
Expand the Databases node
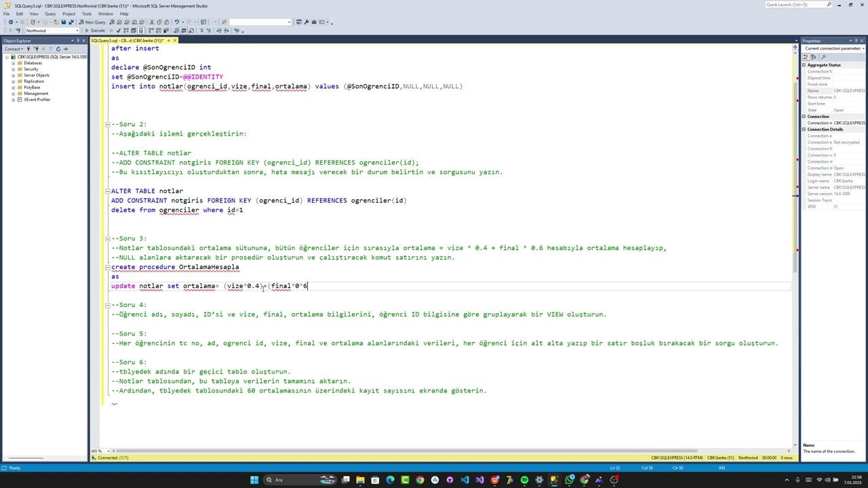click(x=13, y=63)
